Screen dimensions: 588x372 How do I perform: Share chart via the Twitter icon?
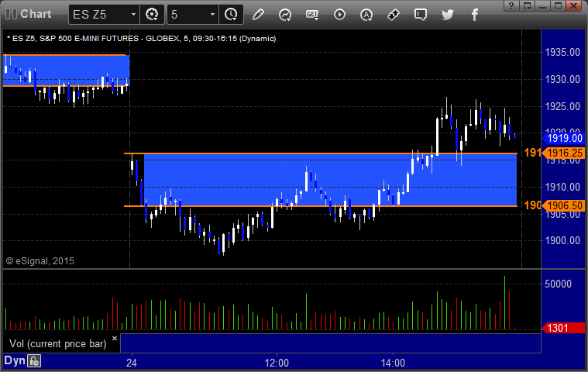click(447, 15)
